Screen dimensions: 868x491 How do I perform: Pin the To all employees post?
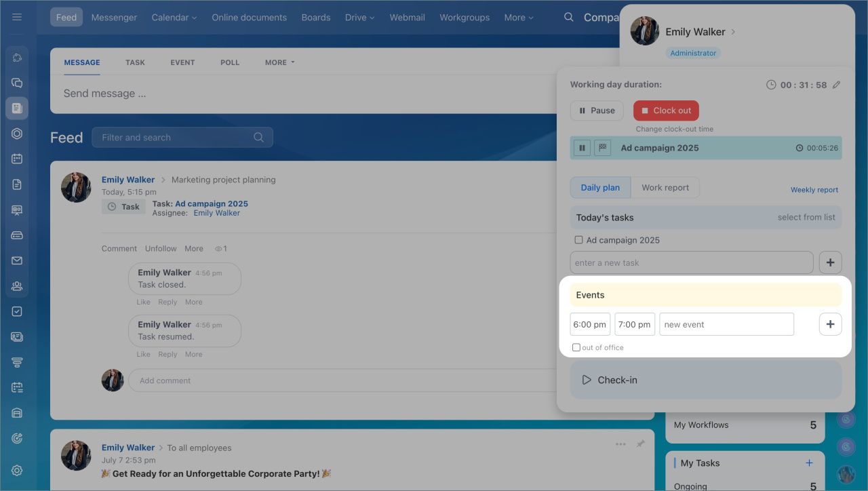click(x=640, y=444)
